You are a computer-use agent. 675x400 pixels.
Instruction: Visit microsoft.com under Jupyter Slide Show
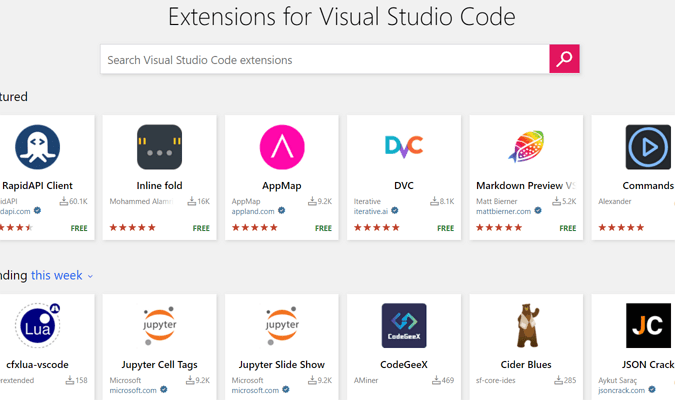255,391
